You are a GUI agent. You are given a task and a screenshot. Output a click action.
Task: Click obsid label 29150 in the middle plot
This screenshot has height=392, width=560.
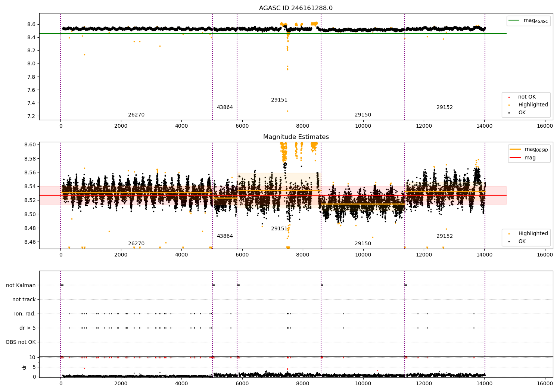[363, 244]
